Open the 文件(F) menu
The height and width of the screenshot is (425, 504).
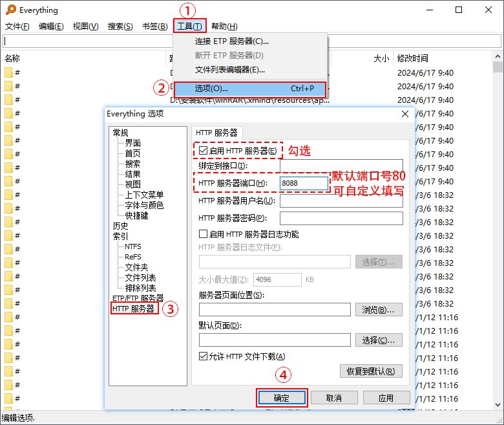pyautogui.click(x=17, y=27)
